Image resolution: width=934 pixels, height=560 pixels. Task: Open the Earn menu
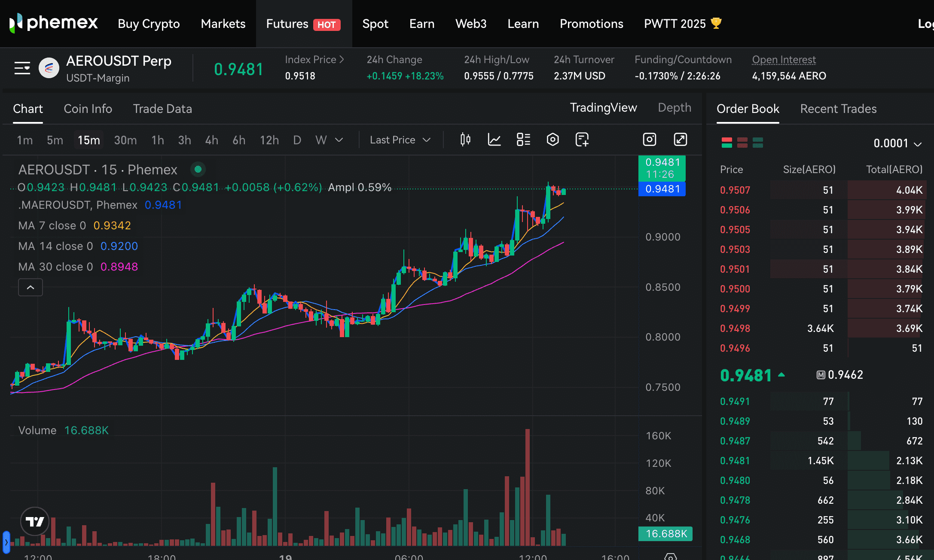click(422, 24)
